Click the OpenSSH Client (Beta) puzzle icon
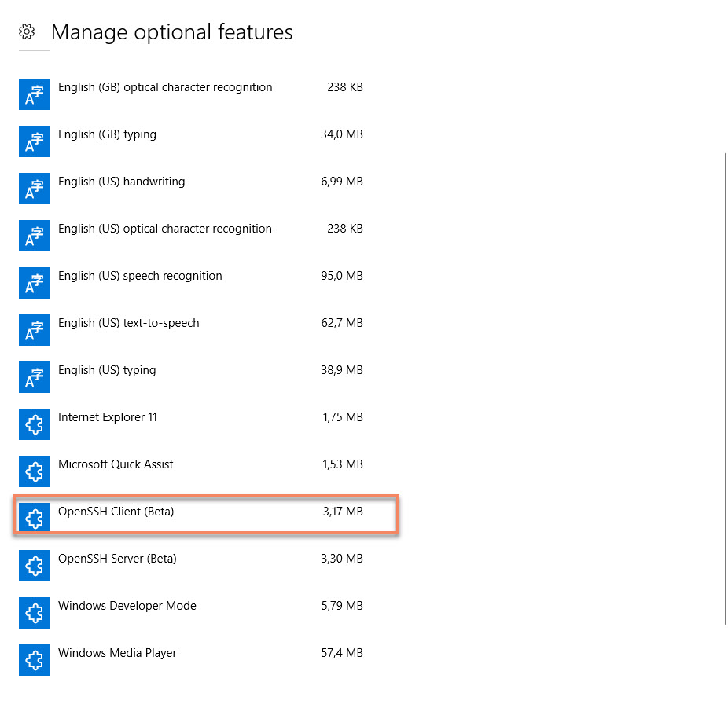The width and height of the screenshot is (728, 708). coord(35,519)
